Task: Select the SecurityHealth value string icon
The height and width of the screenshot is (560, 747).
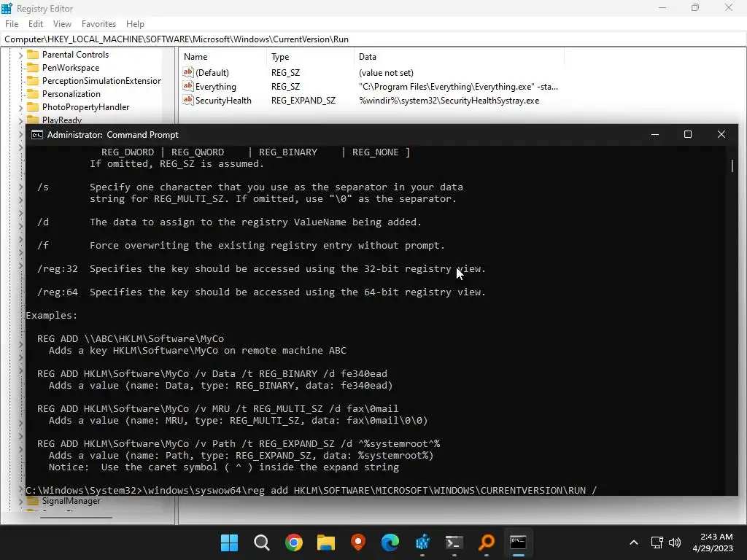Action: point(188,100)
